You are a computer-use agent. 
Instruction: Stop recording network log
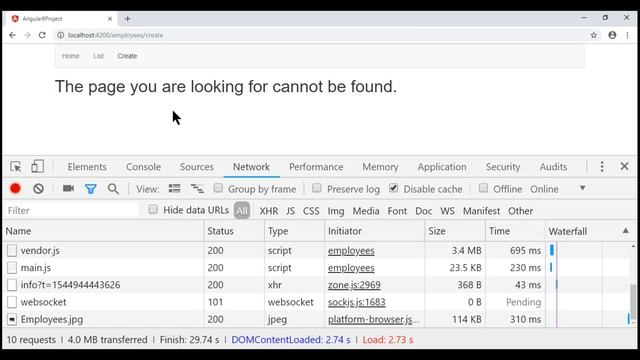[16, 189]
